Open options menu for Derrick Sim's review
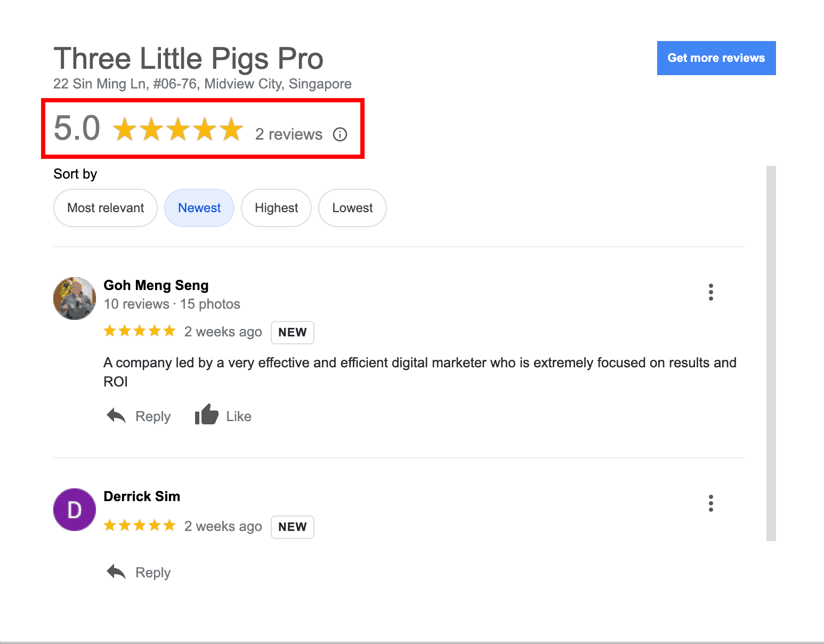 [x=710, y=503]
